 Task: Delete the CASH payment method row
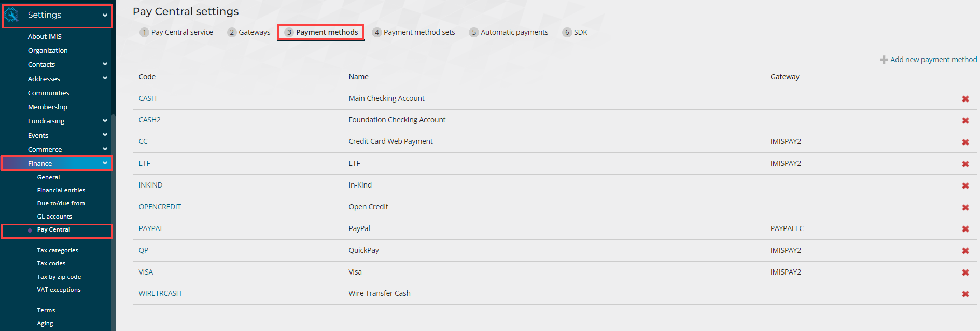pyautogui.click(x=965, y=99)
